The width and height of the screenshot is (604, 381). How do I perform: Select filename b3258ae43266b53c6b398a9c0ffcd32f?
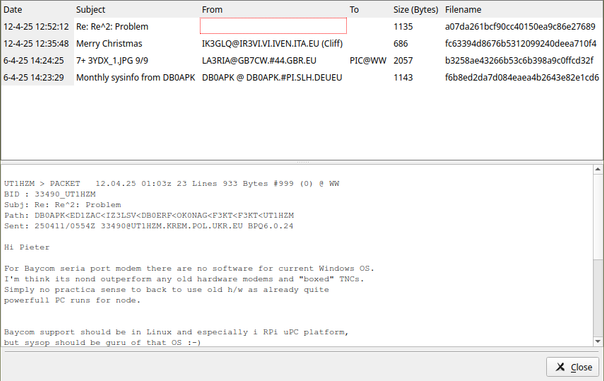tap(519, 60)
